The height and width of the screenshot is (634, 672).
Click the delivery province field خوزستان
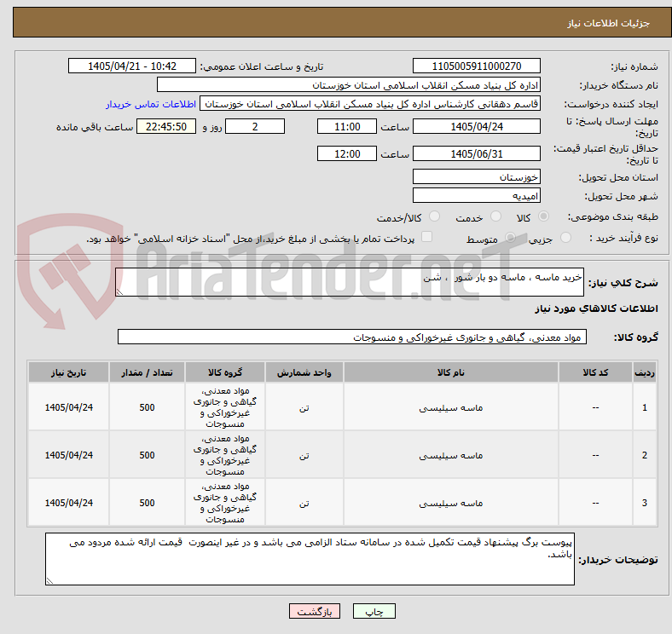(x=477, y=176)
